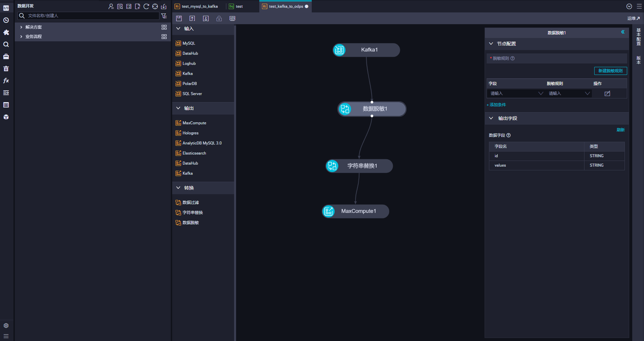Collapse the 输出字段 section
The height and width of the screenshot is (341, 644).
491,118
